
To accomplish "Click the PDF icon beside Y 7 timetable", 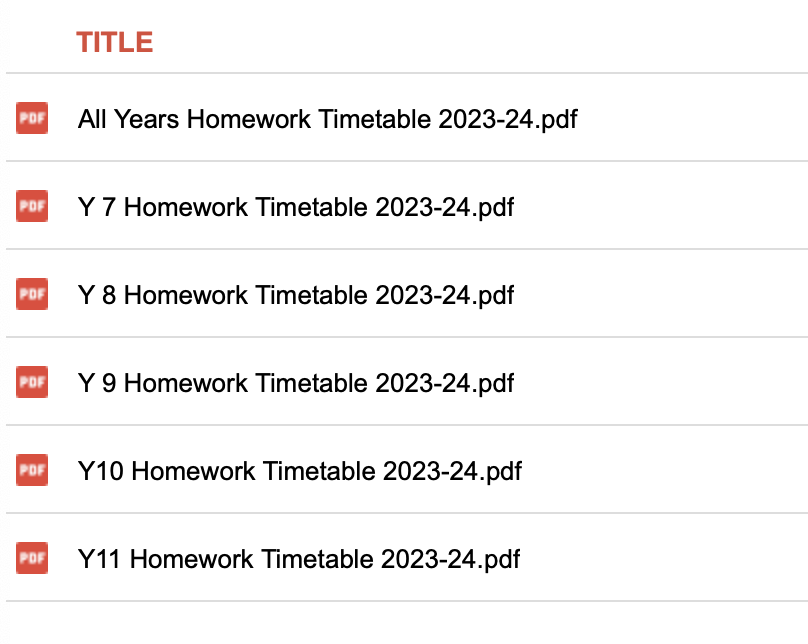I will tap(32, 206).
